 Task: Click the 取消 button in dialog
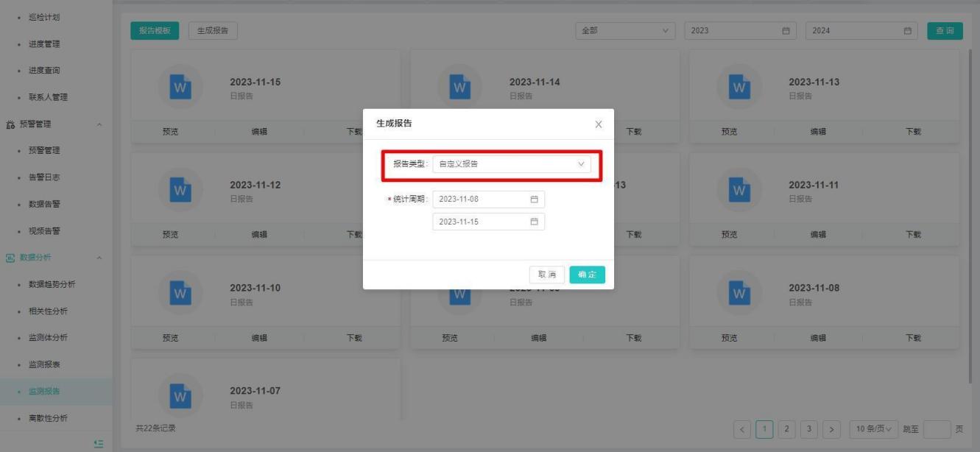pos(547,275)
